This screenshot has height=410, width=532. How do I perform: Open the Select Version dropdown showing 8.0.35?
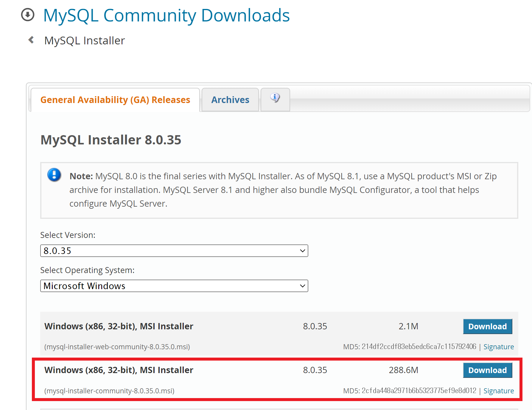coord(174,251)
